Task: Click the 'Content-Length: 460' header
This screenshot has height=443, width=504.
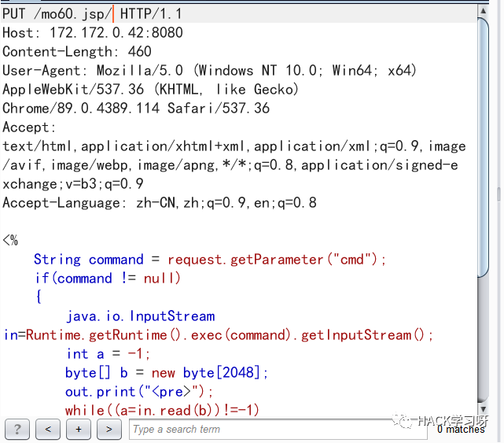Action: (x=77, y=52)
